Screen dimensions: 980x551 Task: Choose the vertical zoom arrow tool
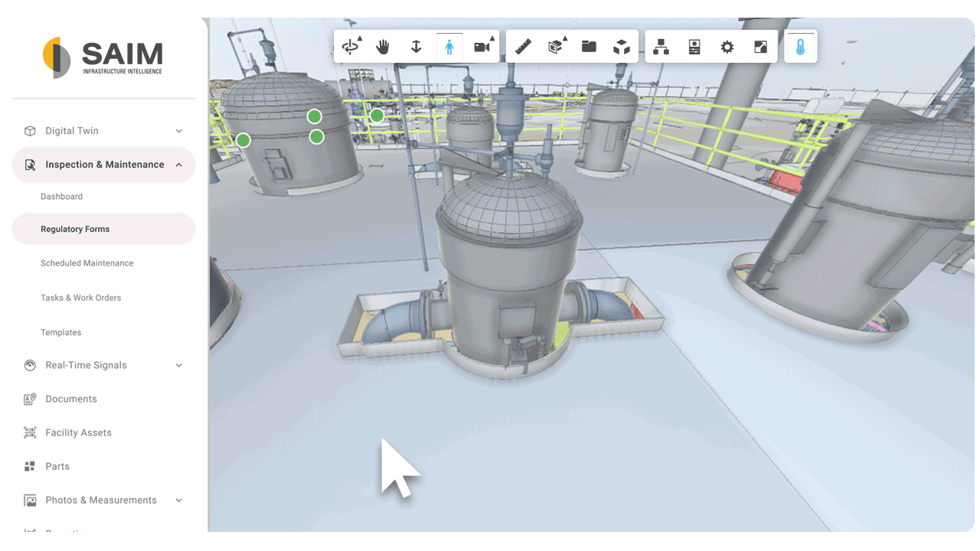coord(416,47)
